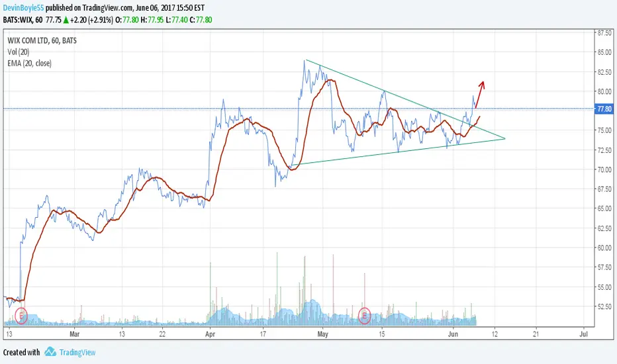Click the 21 date axis label

coord(536,334)
